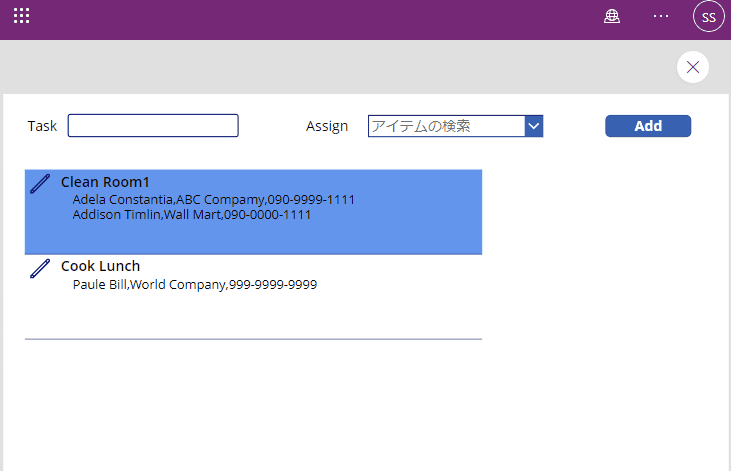731x471 pixels.
Task: Click the Assign field label
Action: click(327, 126)
